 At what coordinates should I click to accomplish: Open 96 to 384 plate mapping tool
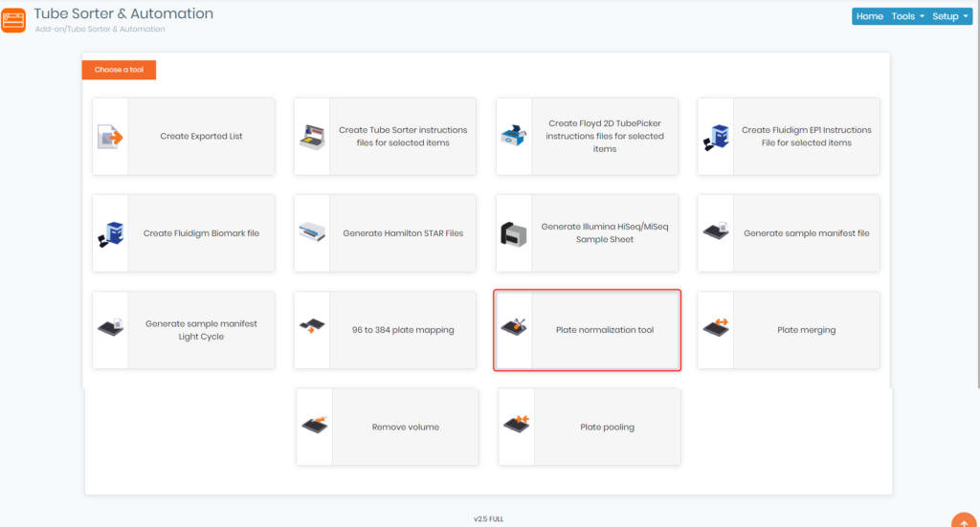click(x=385, y=330)
